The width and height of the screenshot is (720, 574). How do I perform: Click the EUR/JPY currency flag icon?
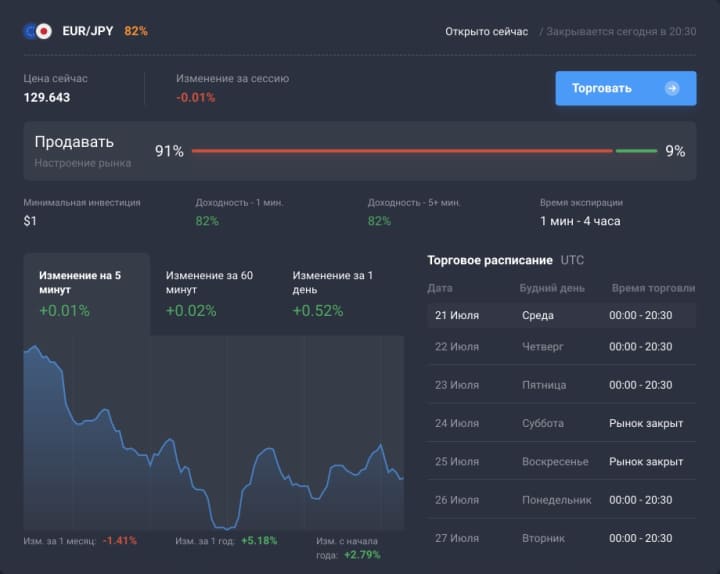click(x=37, y=31)
